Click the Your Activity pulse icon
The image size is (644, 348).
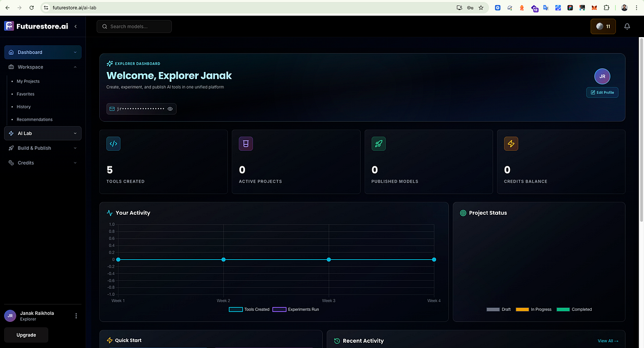(x=110, y=213)
